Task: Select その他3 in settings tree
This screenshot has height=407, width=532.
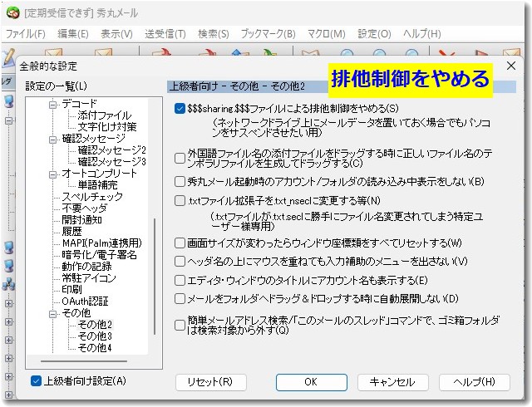Action: pos(95,336)
